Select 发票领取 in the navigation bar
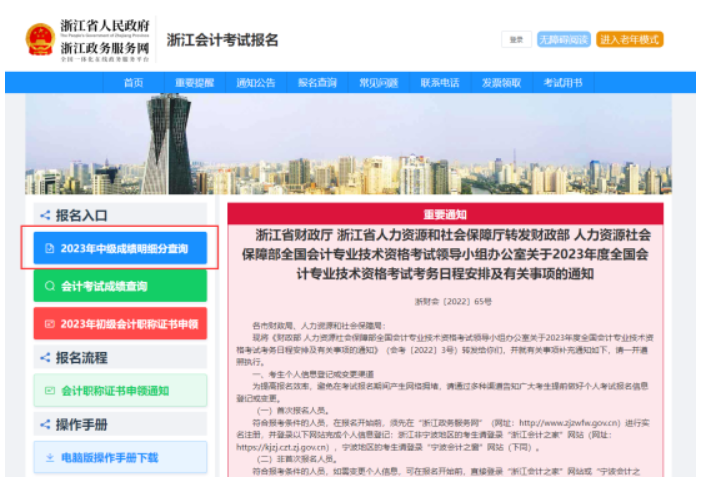Screen dimensions: 703x499 (501, 83)
